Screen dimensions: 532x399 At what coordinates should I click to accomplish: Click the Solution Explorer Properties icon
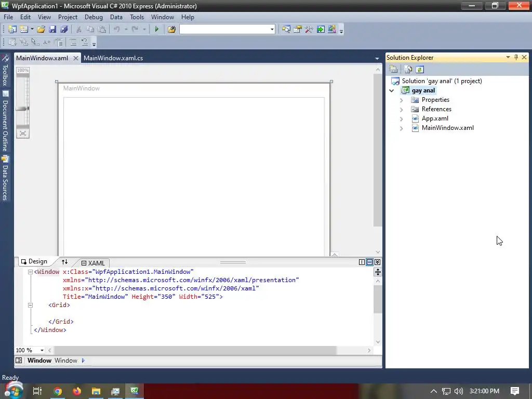(x=394, y=70)
